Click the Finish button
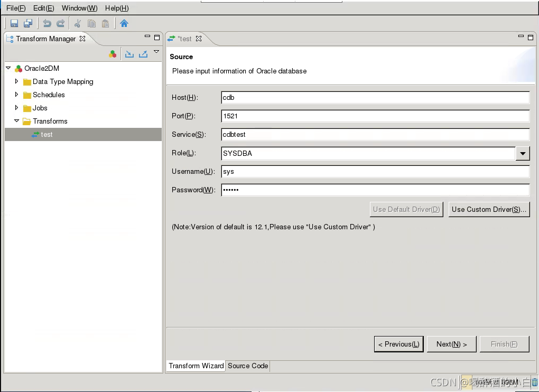 [504, 344]
